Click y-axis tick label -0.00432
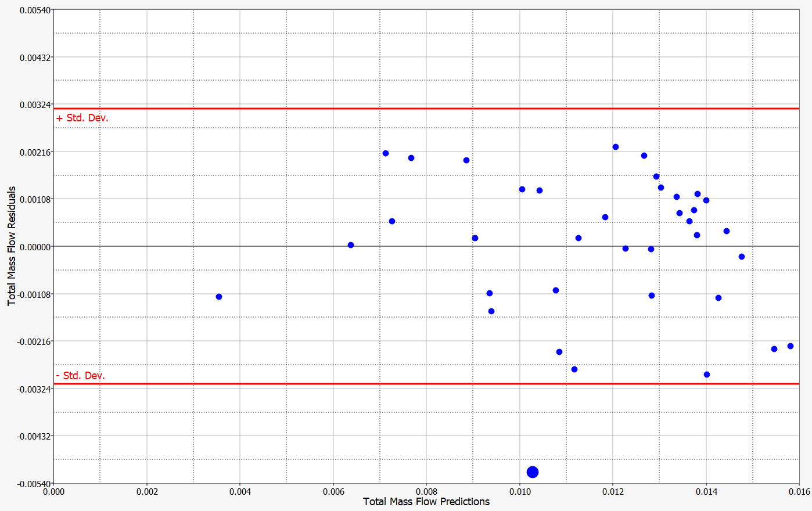 tap(34, 436)
